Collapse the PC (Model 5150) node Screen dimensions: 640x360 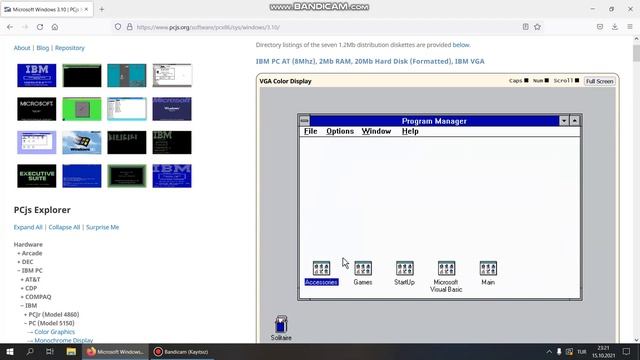[x=49, y=323]
